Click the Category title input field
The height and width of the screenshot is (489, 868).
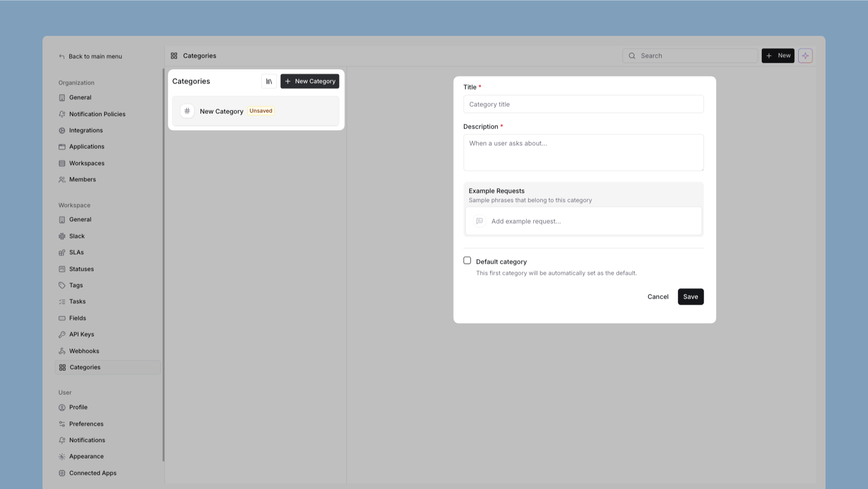pyautogui.click(x=583, y=104)
